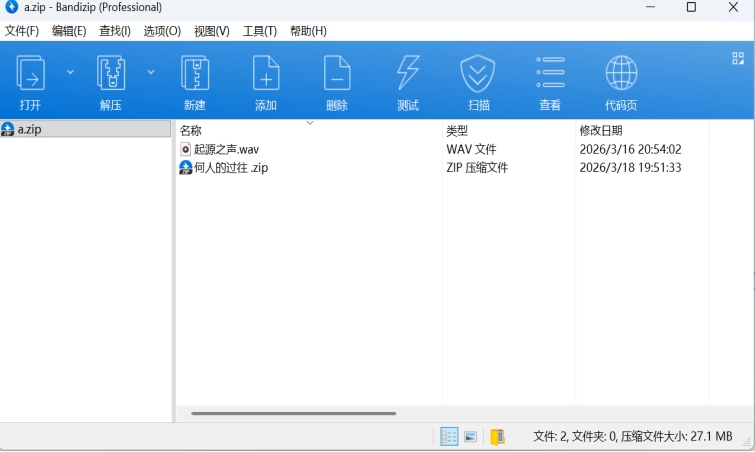Click the yellow archive icon in status bar

tap(497, 437)
